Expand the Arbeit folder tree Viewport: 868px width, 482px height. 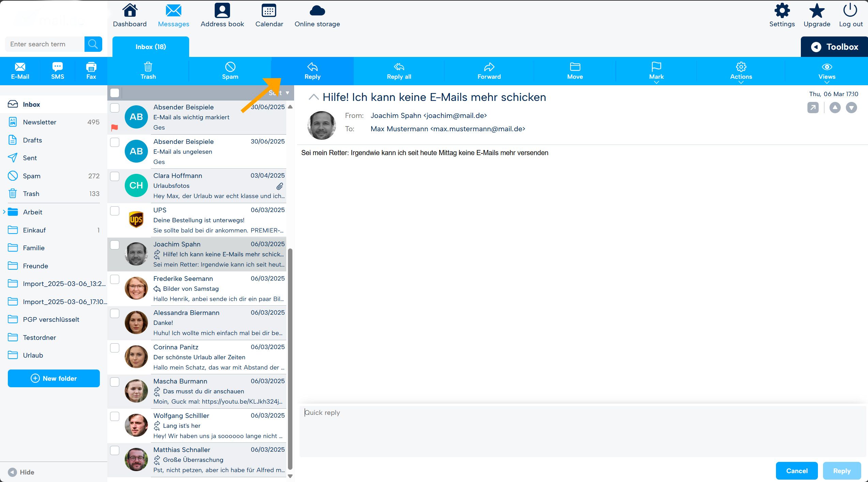click(4, 212)
